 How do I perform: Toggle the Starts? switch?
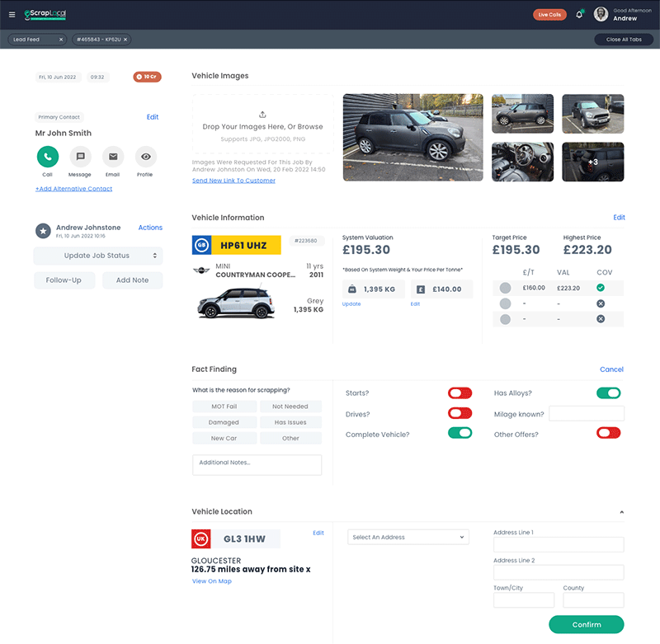pos(460,393)
